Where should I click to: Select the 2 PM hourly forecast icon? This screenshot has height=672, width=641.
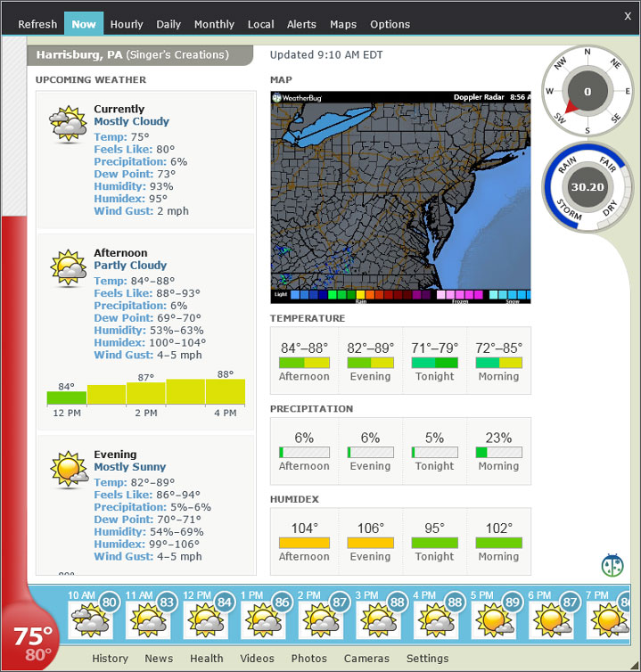tap(320, 619)
